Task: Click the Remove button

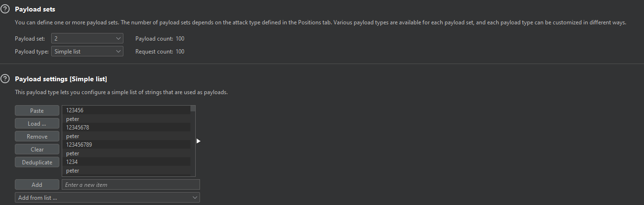Action: (x=37, y=137)
